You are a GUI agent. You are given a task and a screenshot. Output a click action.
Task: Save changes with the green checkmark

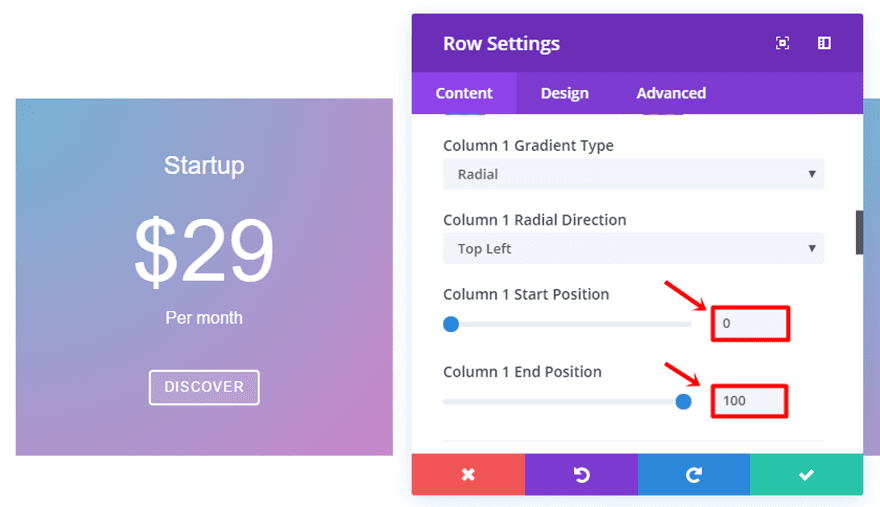(806, 474)
